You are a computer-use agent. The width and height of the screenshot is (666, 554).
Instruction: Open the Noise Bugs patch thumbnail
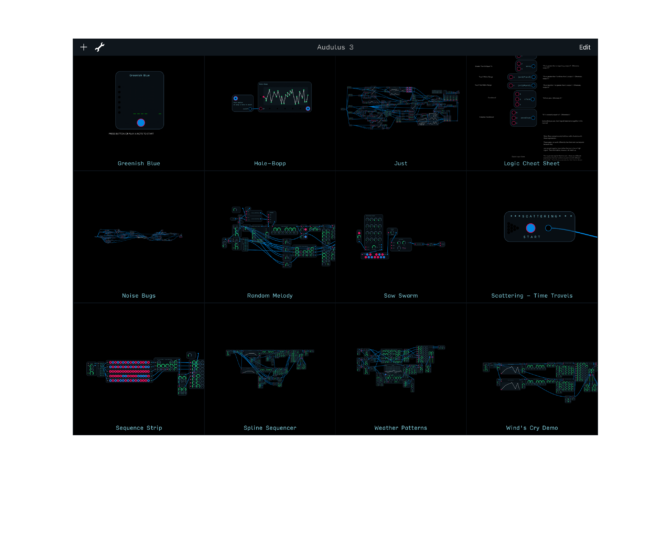tap(138, 235)
